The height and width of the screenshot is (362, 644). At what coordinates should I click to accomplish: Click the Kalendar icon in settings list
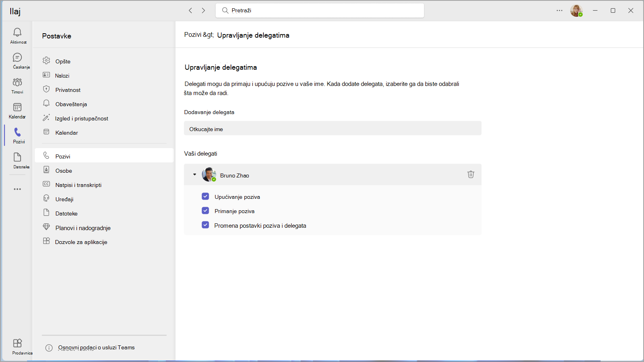tap(46, 132)
